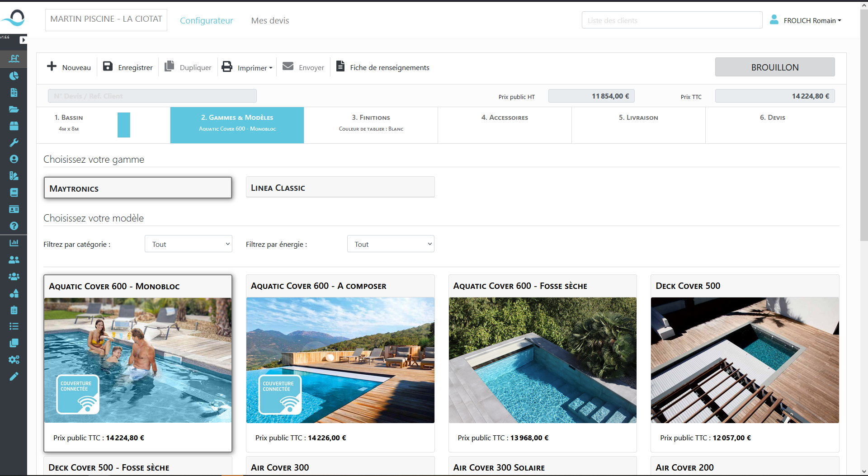
Task: Click the pie chart sidebar icon
Action: (14, 75)
